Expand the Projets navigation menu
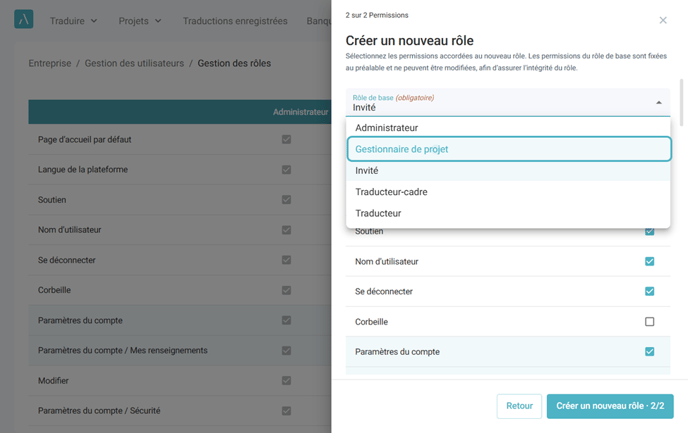Screen dimensions: 688x433 click(140, 21)
